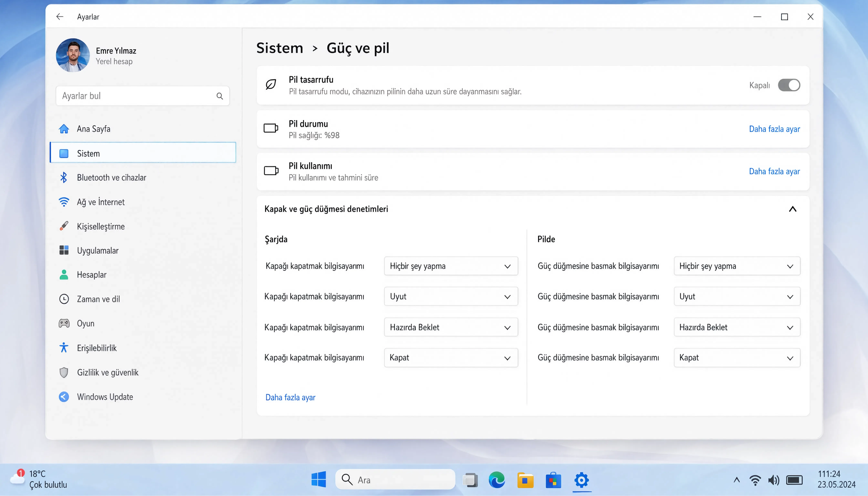Viewport: 868px width, 496px height.
Task: Click the Sistem breadcrumb in the page title
Action: 280,48
